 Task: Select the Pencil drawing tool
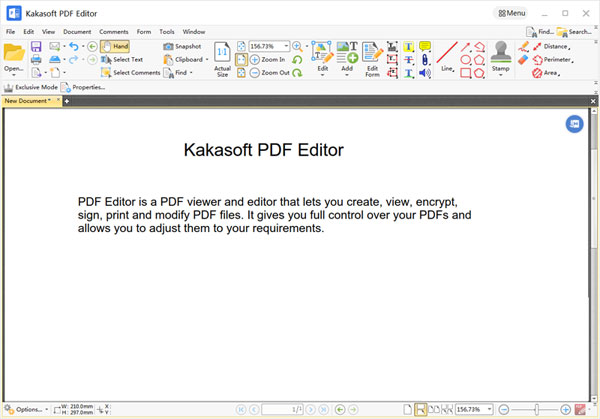click(523, 47)
